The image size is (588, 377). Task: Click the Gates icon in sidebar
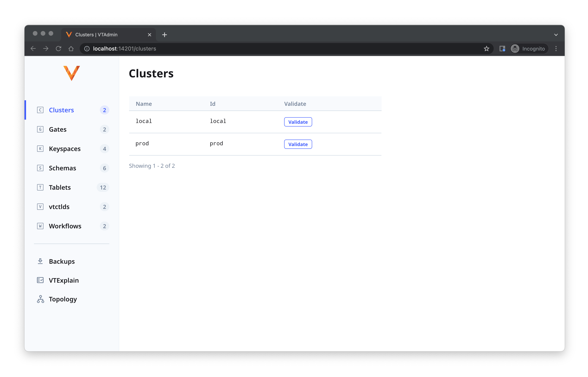tap(40, 129)
